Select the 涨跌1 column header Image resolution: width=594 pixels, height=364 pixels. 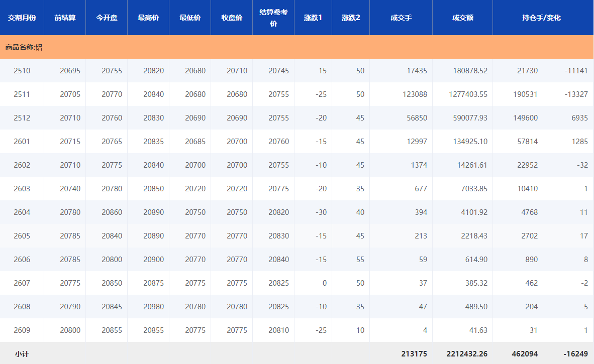pyautogui.click(x=313, y=18)
